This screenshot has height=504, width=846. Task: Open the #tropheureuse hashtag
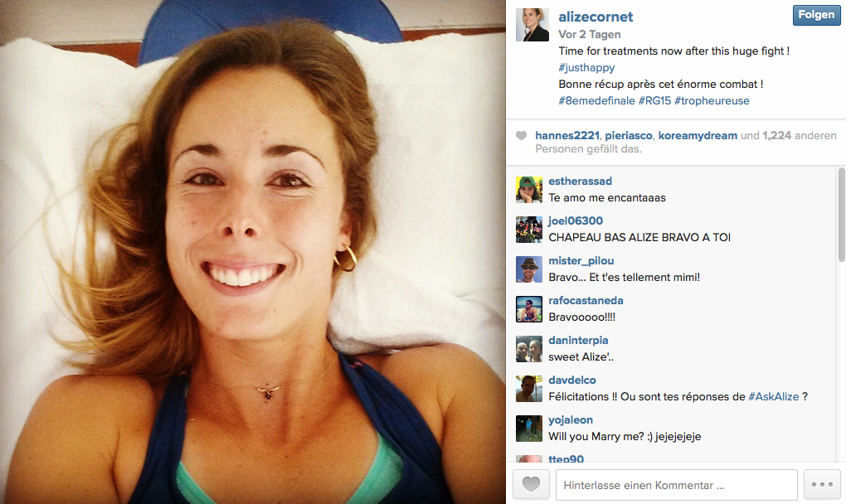pyautogui.click(x=712, y=101)
